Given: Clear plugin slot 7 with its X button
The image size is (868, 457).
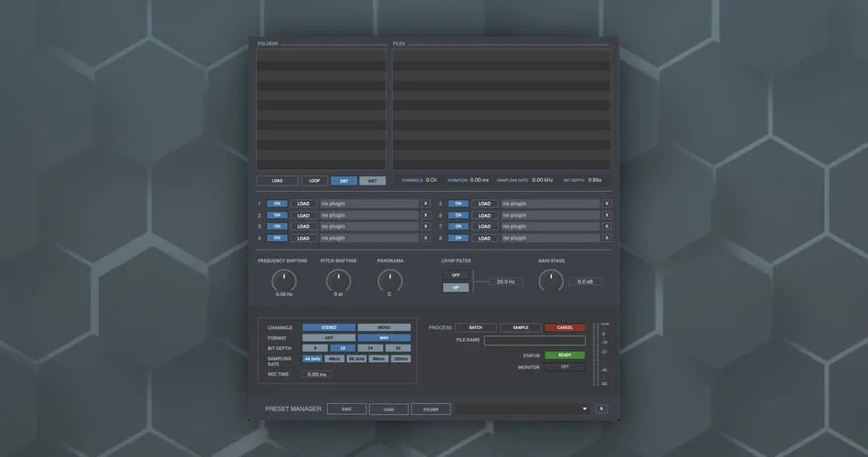Looking at the screenshot, I should point(607,226).
